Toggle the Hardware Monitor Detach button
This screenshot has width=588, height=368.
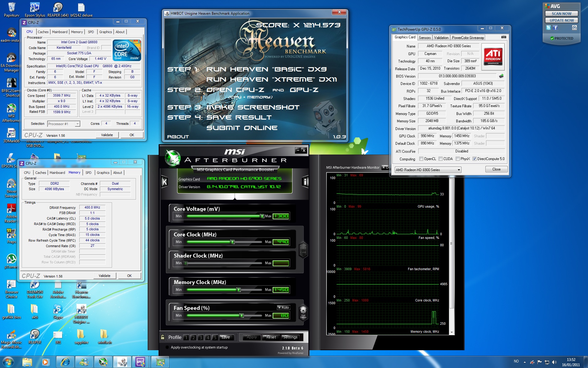(x=385, y=167)
